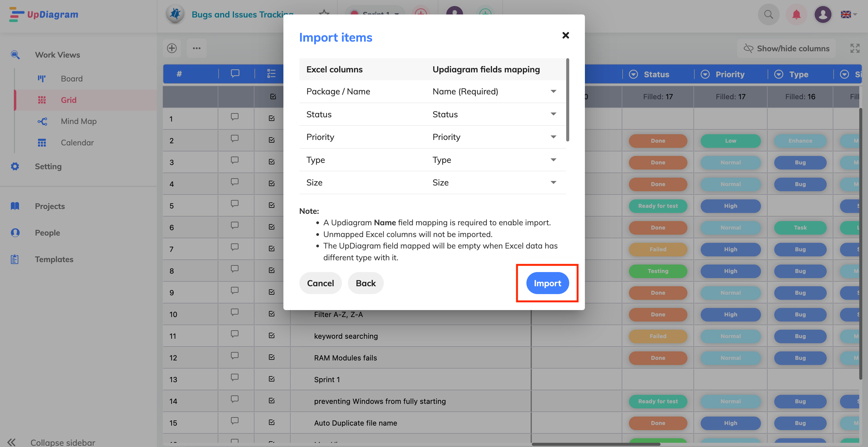Click the Mind Map icon
Image resolution: width=868 pixels, height=447 pixels.
(x=42, y=121)
